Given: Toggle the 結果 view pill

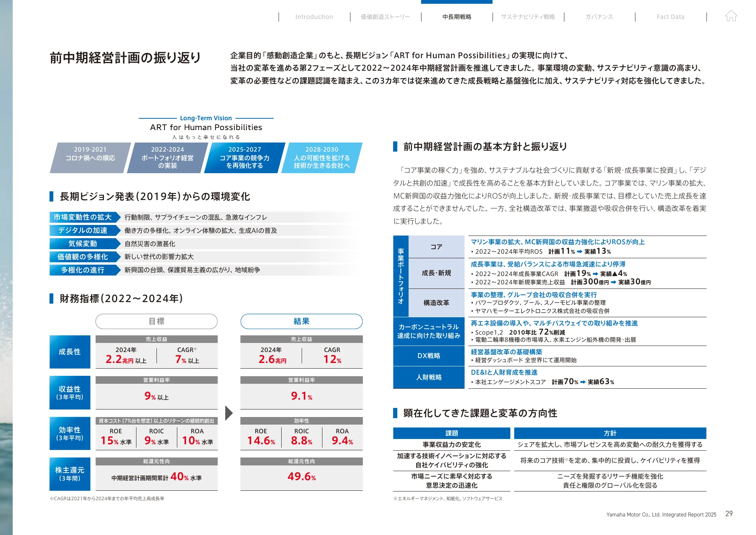Looking at the screenshot, I should (x=301, y=321).
